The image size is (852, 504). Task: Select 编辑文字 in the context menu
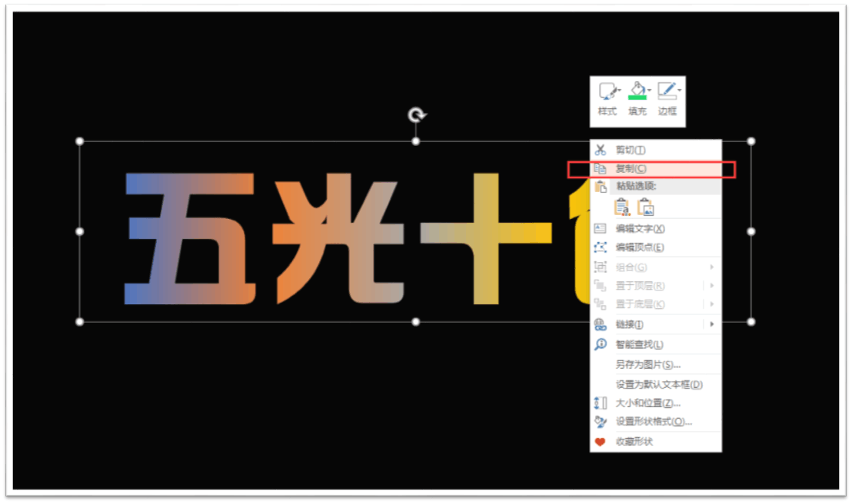pyautogui.click(x=640, y=227)
